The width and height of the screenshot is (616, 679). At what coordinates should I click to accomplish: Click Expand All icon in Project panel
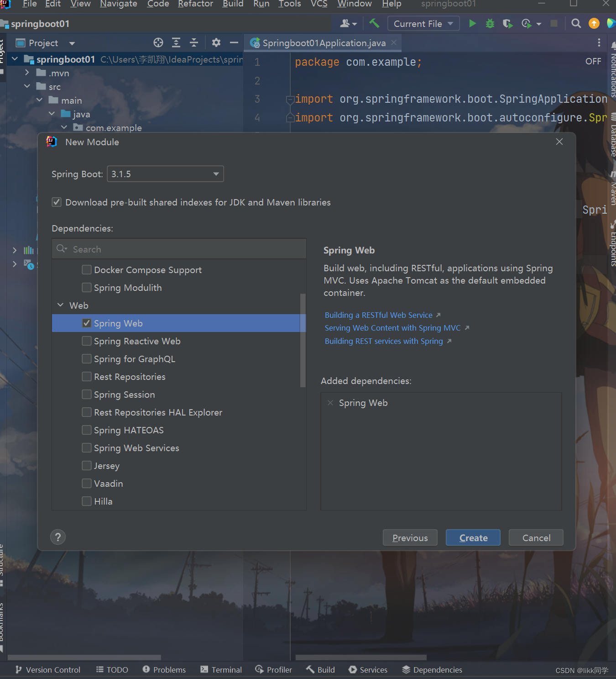point(176,43)
